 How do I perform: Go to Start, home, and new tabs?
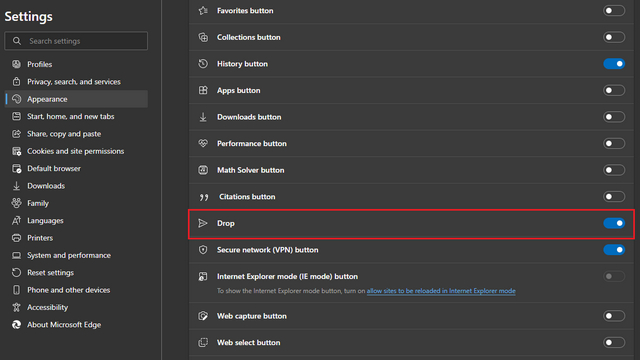tap(76, 116)
